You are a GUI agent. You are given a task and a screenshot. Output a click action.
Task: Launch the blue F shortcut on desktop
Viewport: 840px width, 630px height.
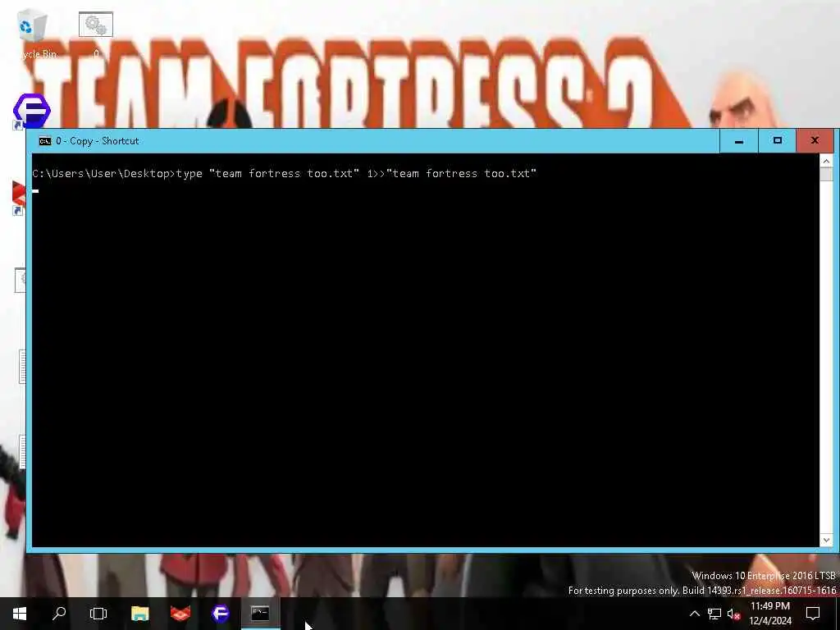(31, 112)
